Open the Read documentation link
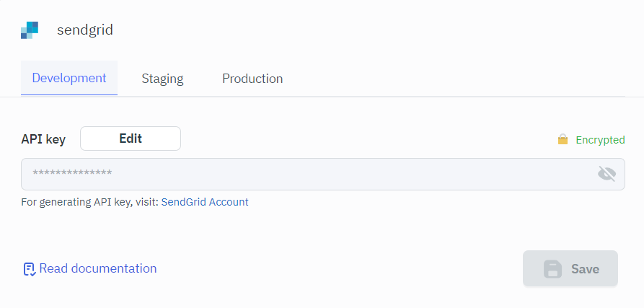 [x=98, y=269]
